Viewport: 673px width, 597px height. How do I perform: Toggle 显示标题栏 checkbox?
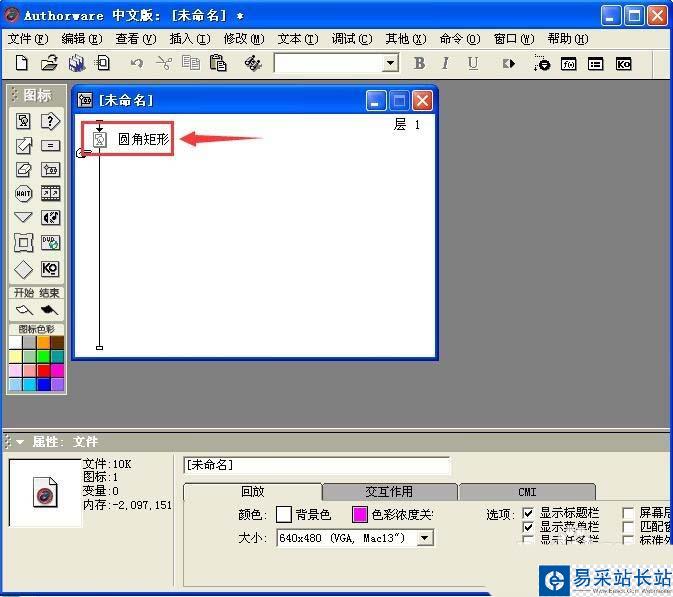[528, 513]
